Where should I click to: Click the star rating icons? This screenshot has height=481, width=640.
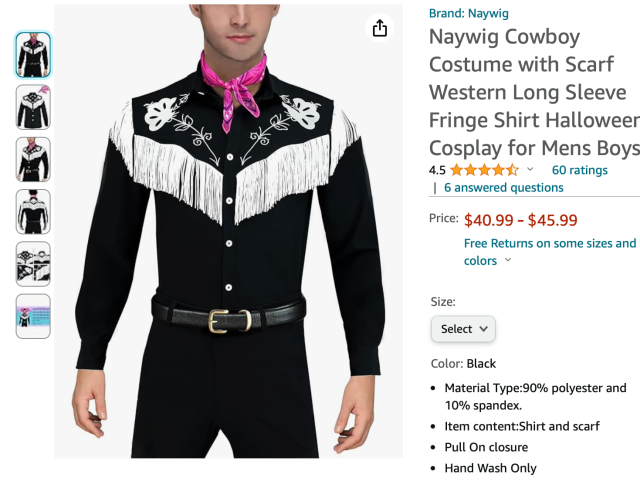484,170
